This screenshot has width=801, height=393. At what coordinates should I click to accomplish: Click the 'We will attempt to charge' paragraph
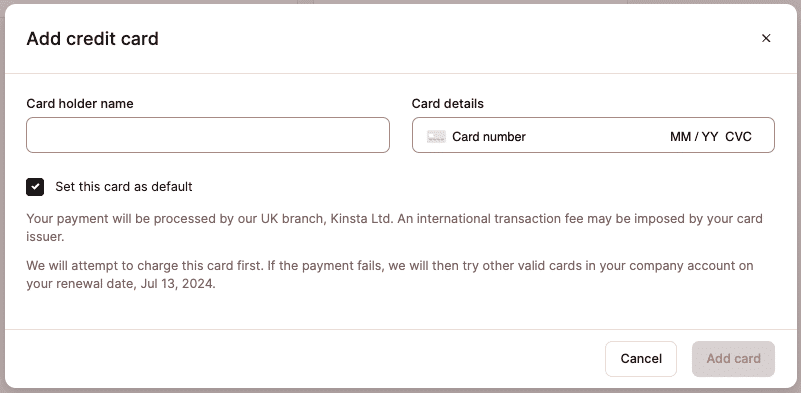tap(390, 275)
